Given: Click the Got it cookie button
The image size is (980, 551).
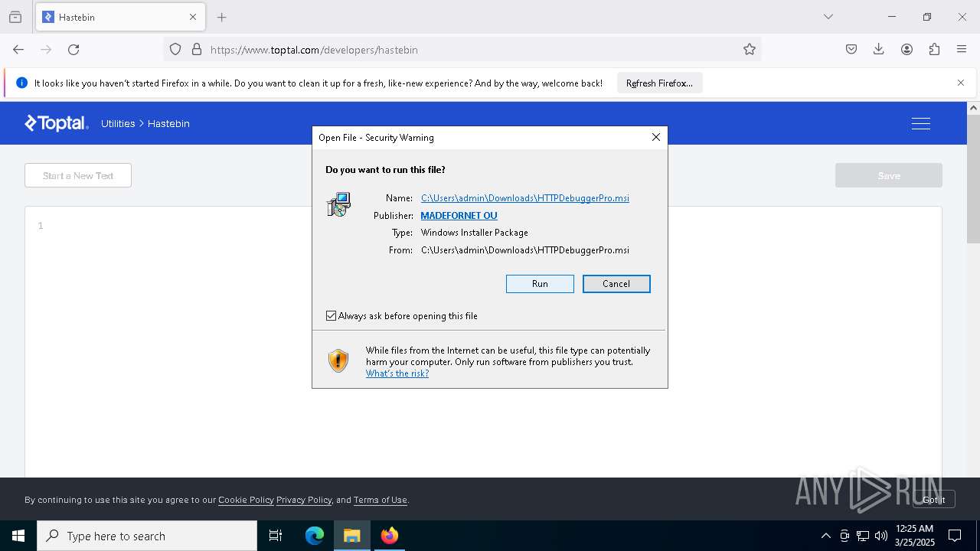Looking at the screenshot, I should 933,499.
